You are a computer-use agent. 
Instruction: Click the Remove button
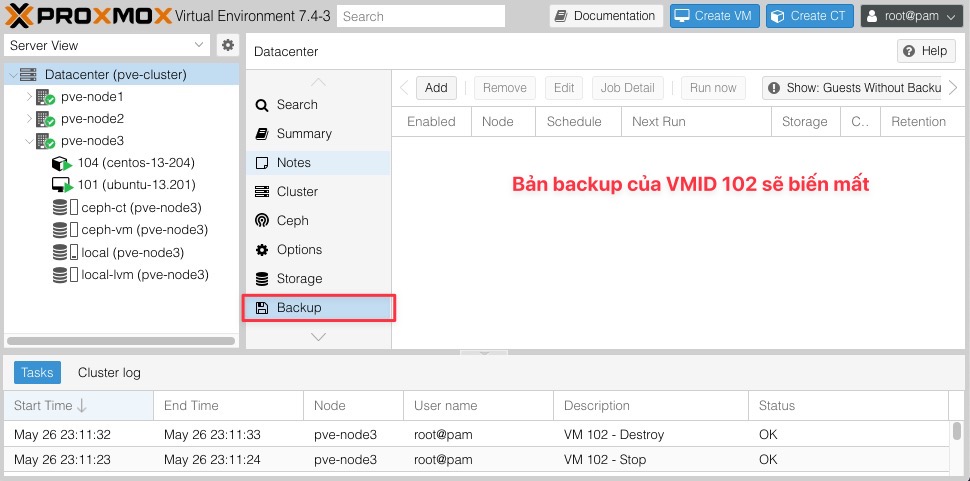tap(505, 88)
